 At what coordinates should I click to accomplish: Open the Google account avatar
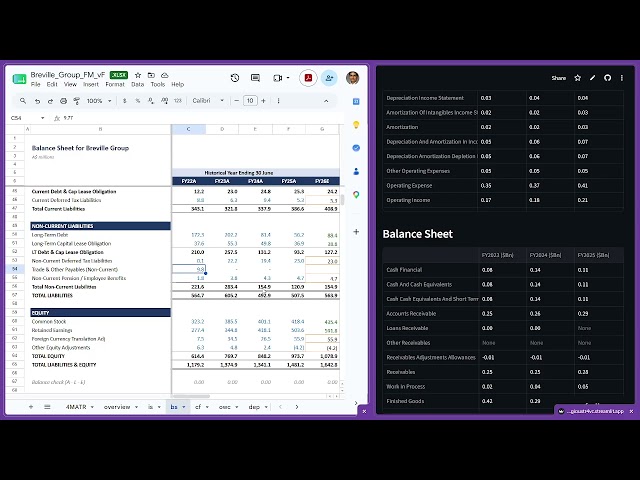(353, 78)
